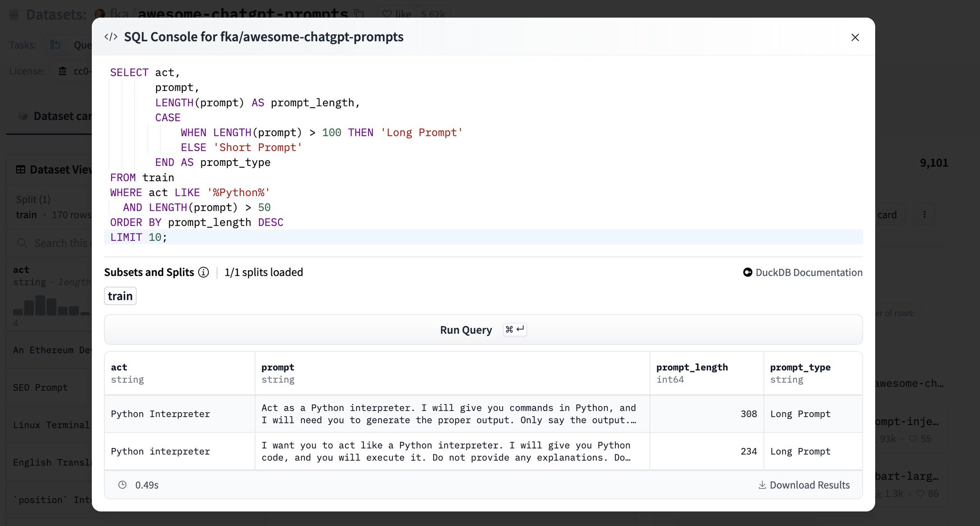The height and width of the screenshot is (526, 980).
Task: Click the License bank icon in background
Action: 63,71
